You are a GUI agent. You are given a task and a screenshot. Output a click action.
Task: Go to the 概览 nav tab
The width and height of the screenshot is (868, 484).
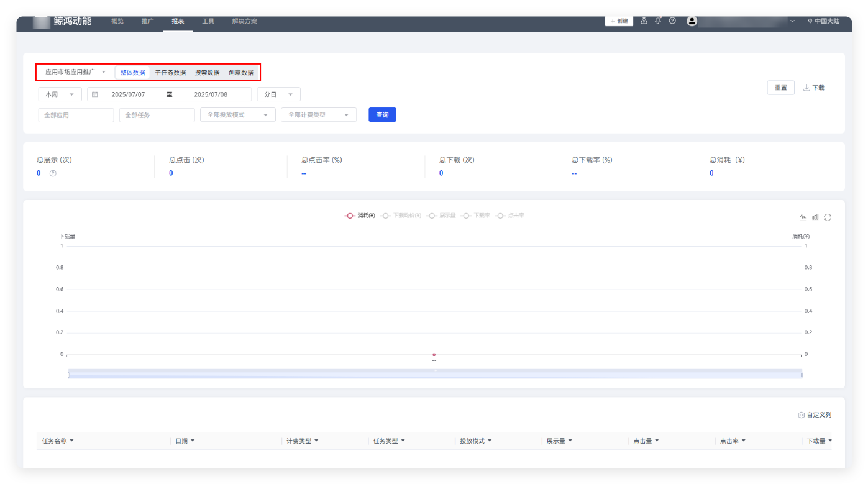tap(117, 21)
